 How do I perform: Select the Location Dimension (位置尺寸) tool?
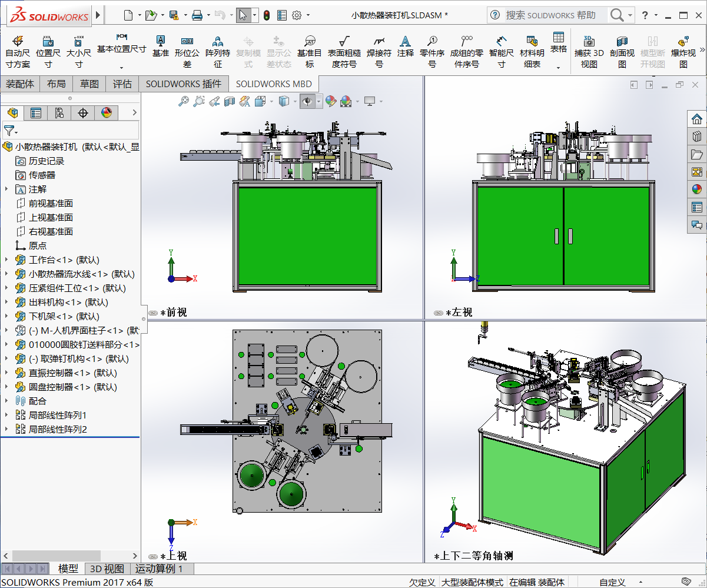point(48,51)
